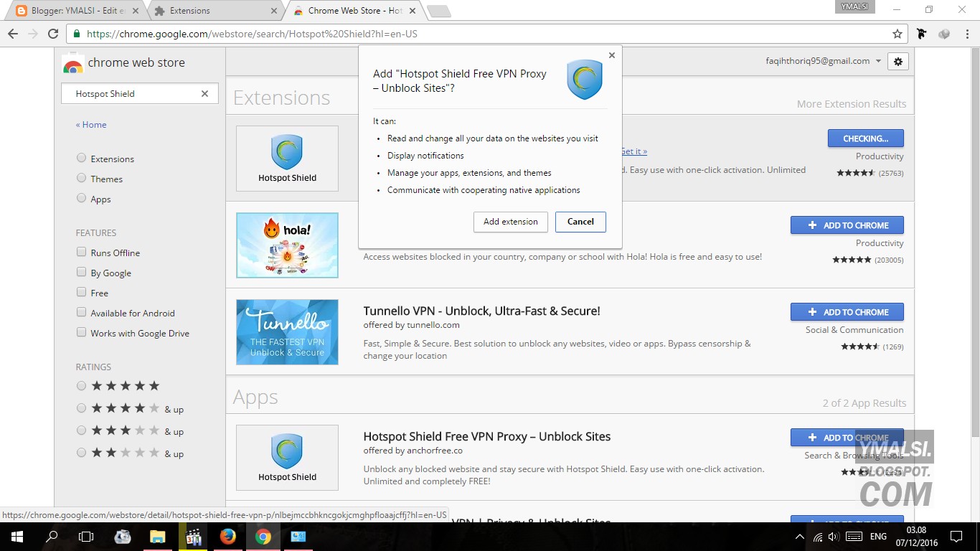Bookmark this page with star icon

[897, 34]
